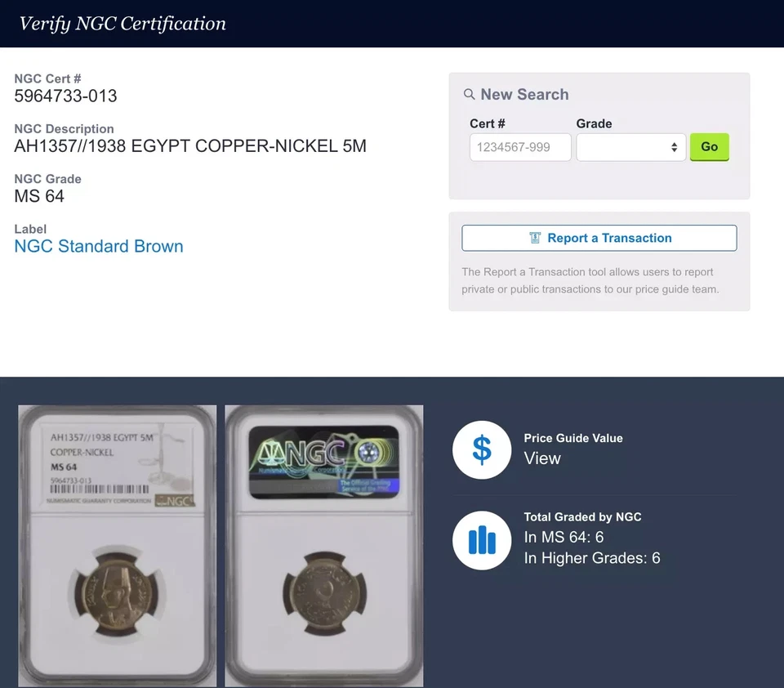The width and height of the screenshot is (784, 688).
Task: Open the coin obverse slab photo
Action: pos(118,546)
